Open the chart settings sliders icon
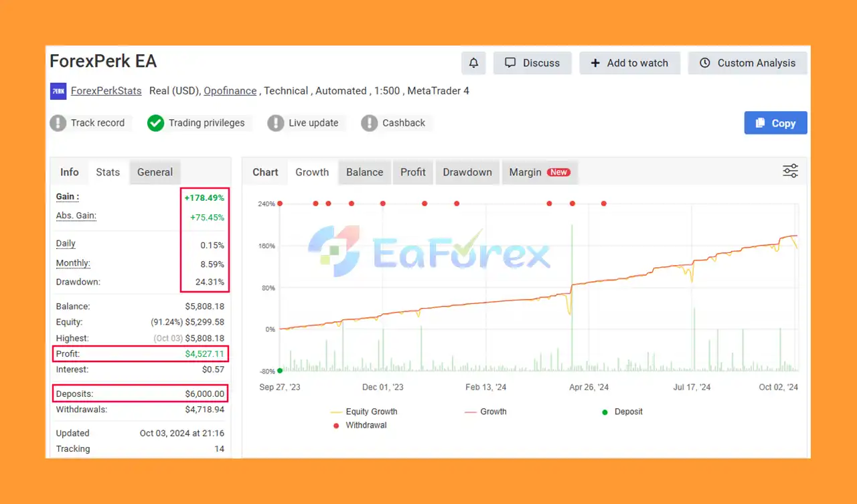Image resolution: width=857 pixels, height=504 pixels. pos(790,171)
